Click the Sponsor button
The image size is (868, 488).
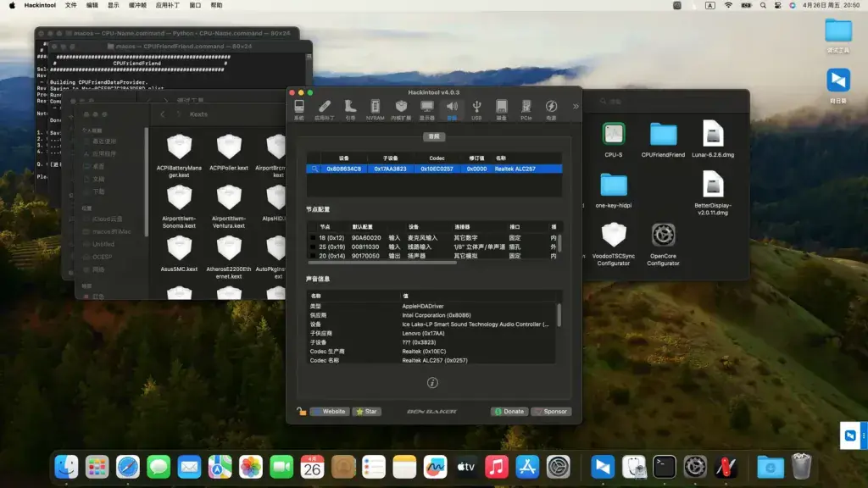tap(551, 412)
